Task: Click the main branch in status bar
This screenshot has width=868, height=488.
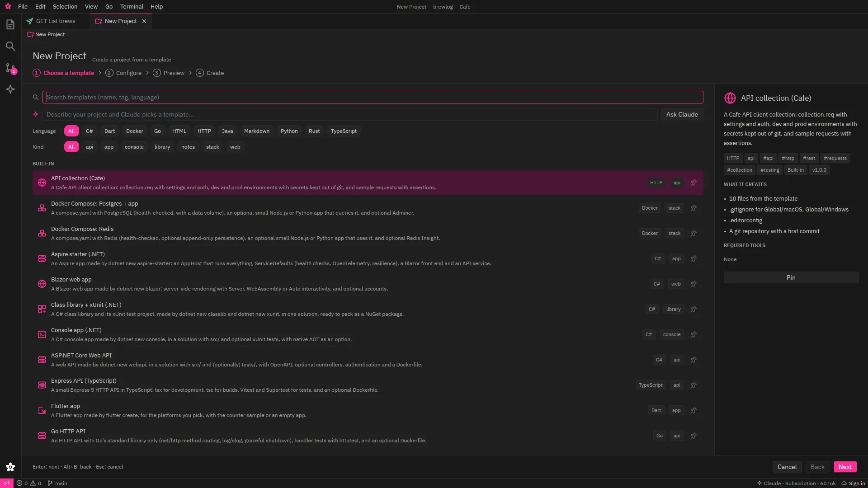Action: tap(57, 483)
